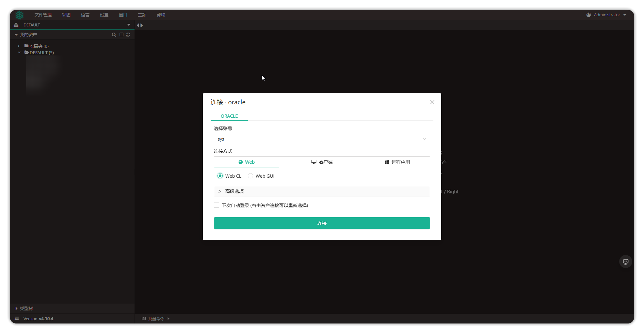Screen dimensions: 644x330
Task: Open the feedback chat bubble icon
Action: (625, 262)
